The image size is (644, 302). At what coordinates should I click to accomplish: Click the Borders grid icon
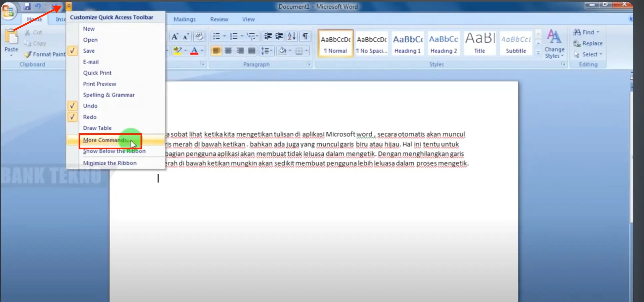pyautogui.click(x=299, y=51)
